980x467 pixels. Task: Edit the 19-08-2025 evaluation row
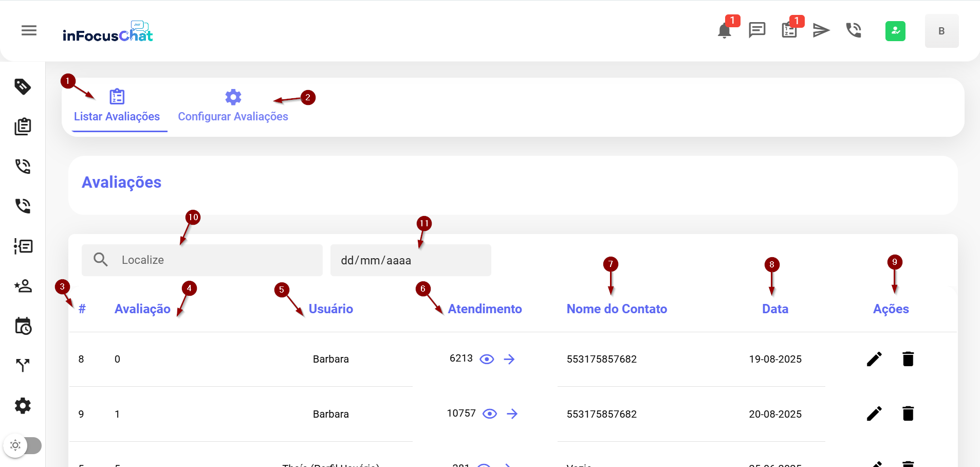[874, 359]
